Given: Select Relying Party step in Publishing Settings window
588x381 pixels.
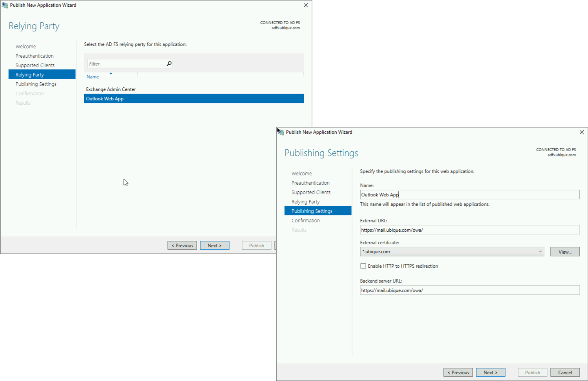Looking at the screenshot, I should (305, 201).
